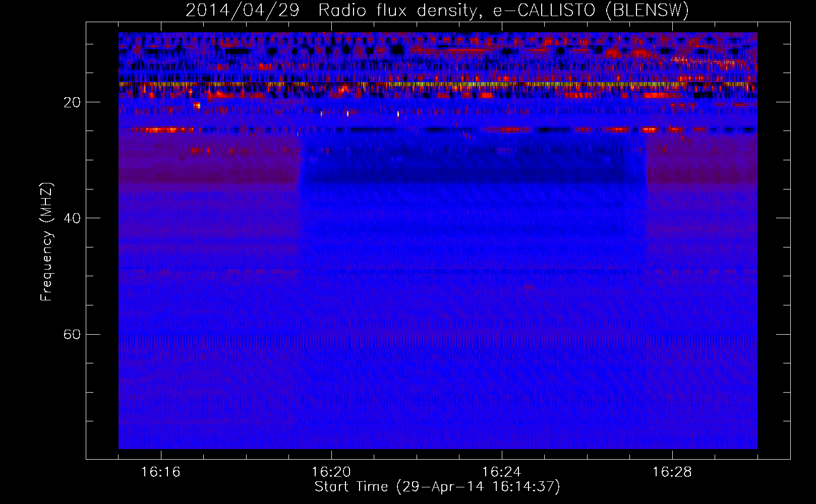
Task: Click the 16:16 time tick label
Action: [161, 472]
